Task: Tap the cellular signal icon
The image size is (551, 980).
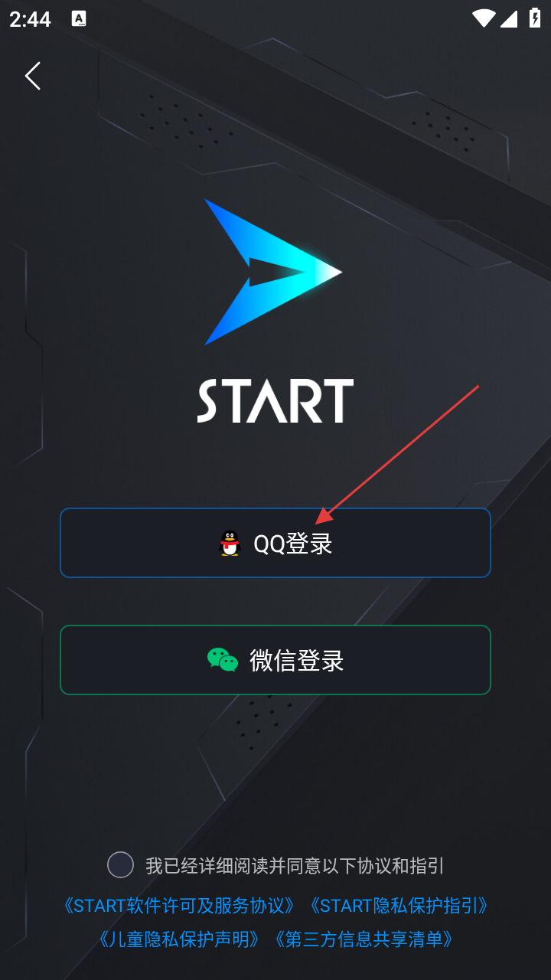Action: coord(509,18)
